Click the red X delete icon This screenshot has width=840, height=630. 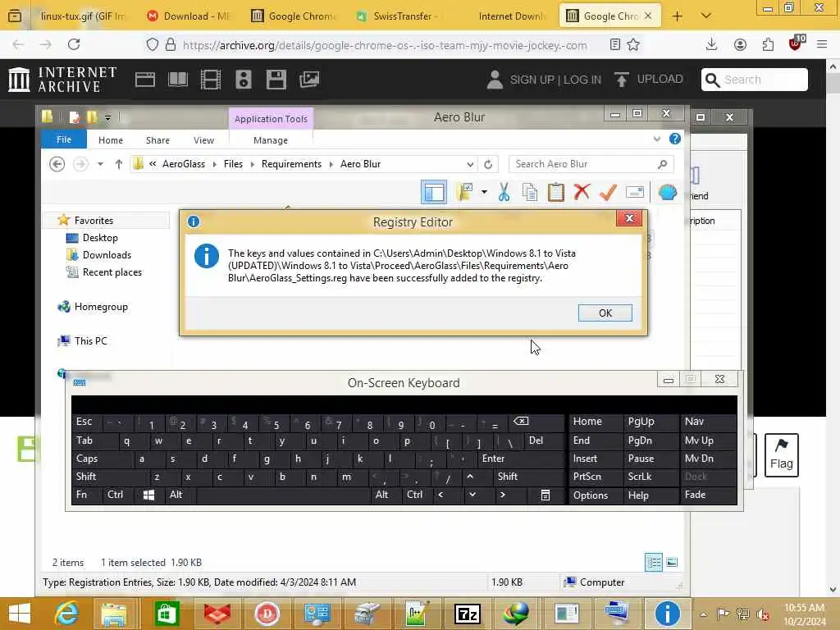582,191
